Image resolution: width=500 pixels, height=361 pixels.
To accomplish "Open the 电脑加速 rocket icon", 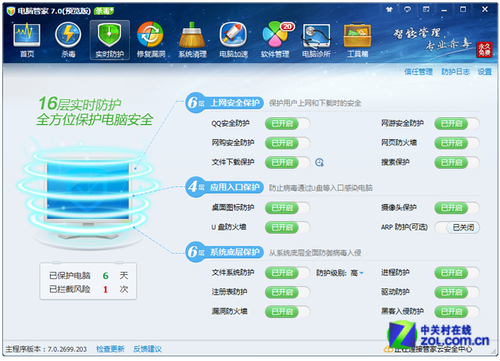I will (233, 40).
